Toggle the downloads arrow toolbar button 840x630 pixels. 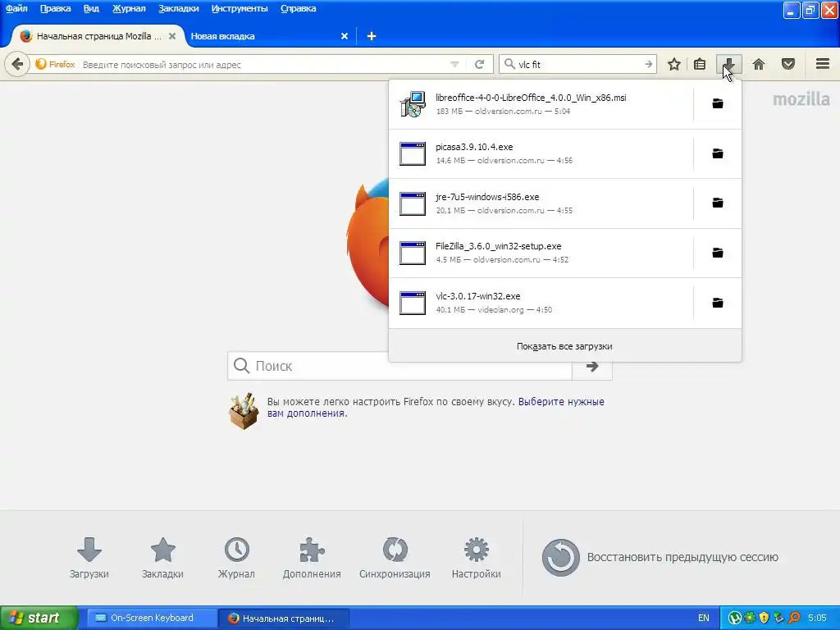pyautogui.click(x=729, y=64)
